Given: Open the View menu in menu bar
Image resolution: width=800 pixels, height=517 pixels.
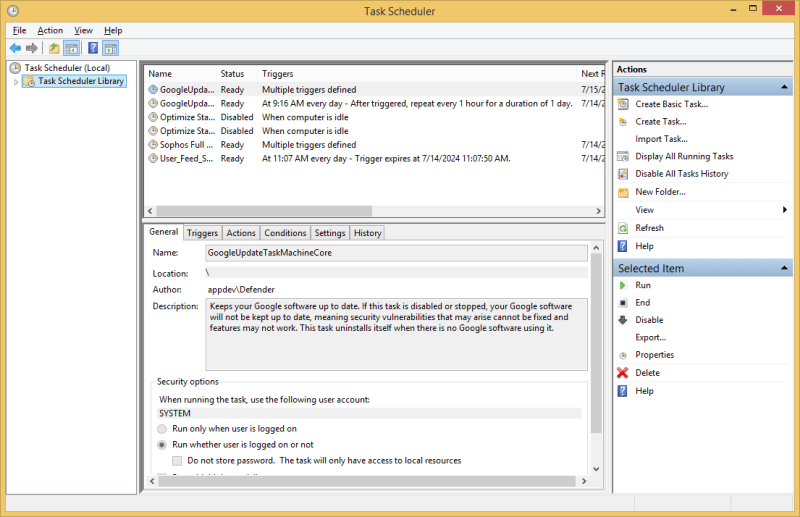Looking at the screenshot, I should pos(83,31).
